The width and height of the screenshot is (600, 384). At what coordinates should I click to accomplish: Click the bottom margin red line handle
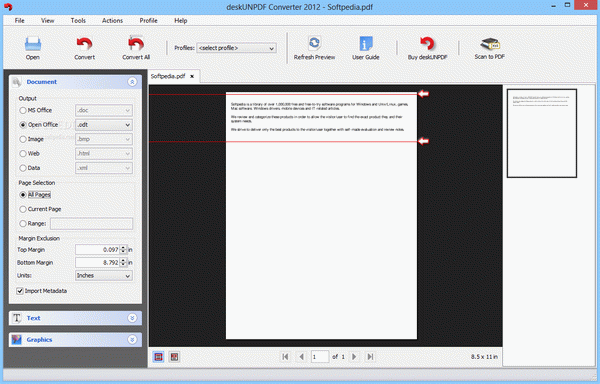point(423,141)
